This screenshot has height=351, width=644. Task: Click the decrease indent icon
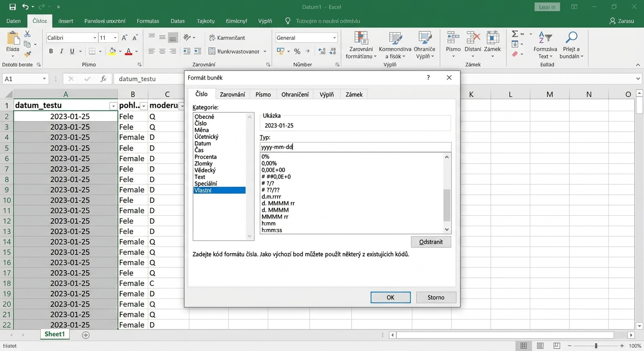pyautogui.click(x=187, y=51)
